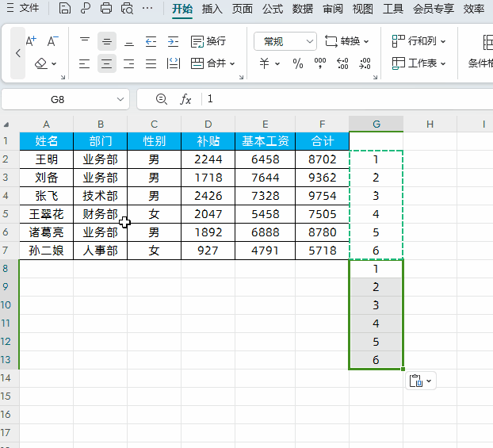Viewport: 493px width, 448px height.
Task: Open print preview from the quick toolbar
Action: 127,9
